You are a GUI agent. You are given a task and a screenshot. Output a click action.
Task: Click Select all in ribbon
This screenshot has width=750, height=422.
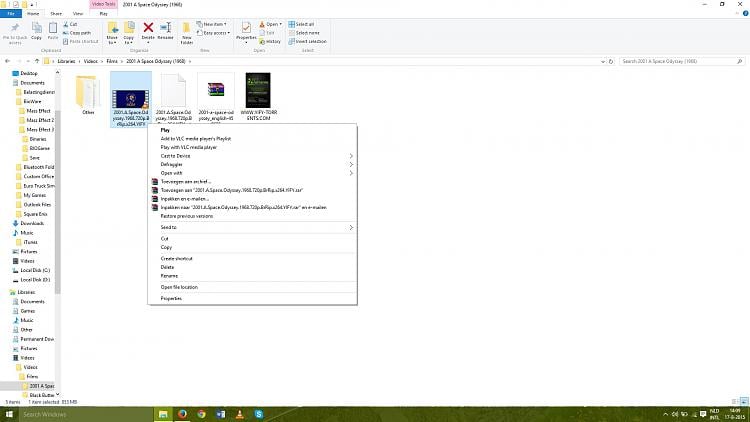[301, 24]
